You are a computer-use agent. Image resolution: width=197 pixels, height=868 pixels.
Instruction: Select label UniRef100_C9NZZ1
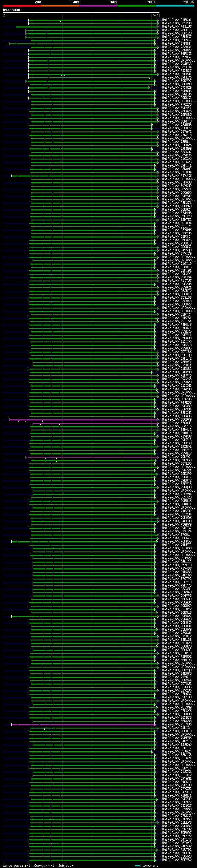click(x=176, y=470)
